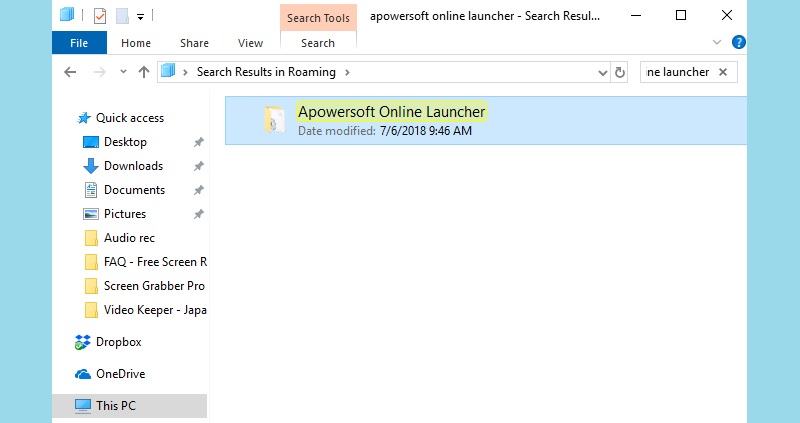Open Desktop in the navigation pane

(x=125, y=142)
